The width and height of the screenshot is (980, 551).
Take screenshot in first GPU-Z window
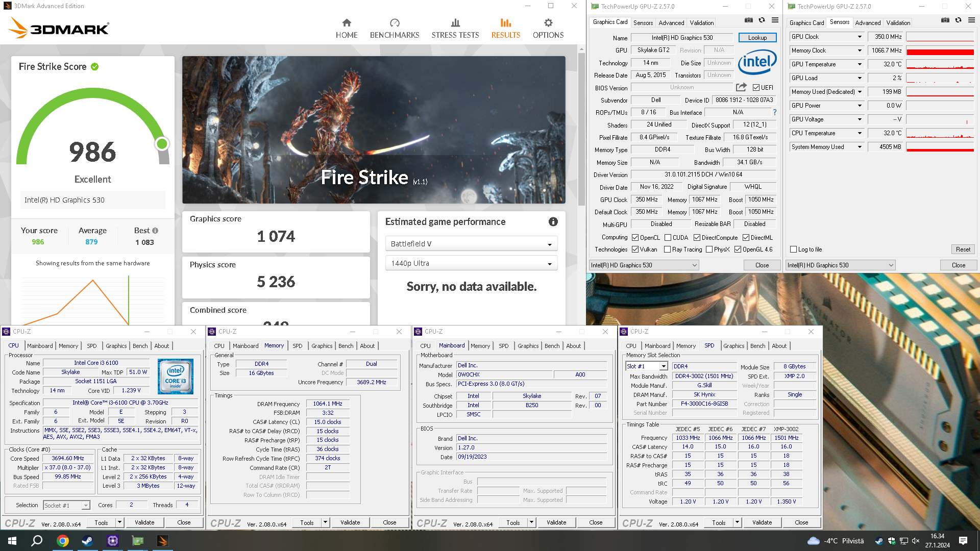[748, 20]
